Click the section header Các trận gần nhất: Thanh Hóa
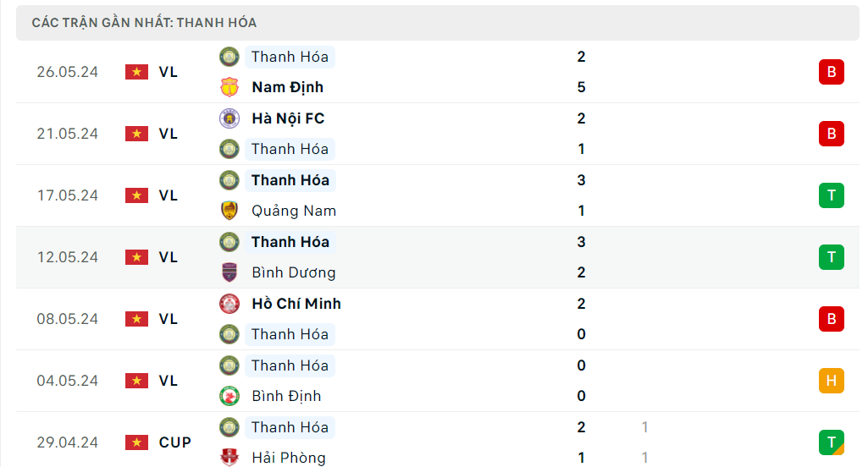This screenshot has width=868, height=467. click(x=145, y=23)
